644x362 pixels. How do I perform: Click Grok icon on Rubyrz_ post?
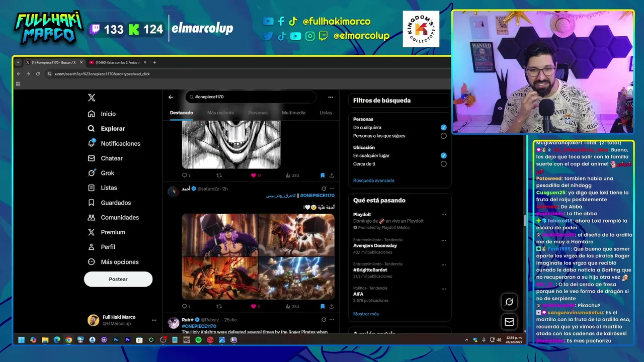[324, 320]
